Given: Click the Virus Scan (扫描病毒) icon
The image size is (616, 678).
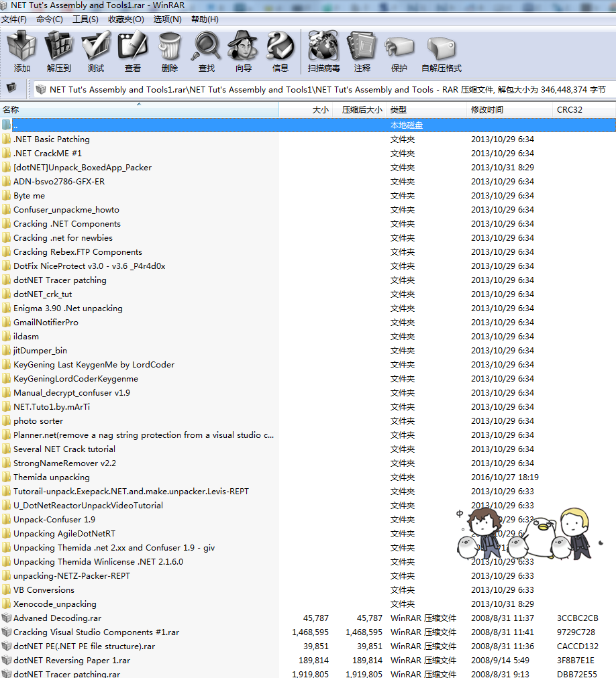Looking at the screenshot, I should [x=323, y=50].
